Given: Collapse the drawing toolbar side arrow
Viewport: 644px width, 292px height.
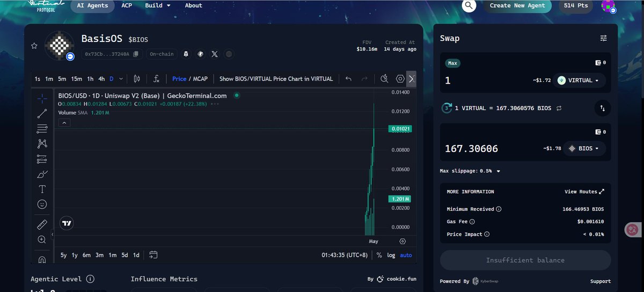Looking at the screenshot, I should tap(53, 235).
